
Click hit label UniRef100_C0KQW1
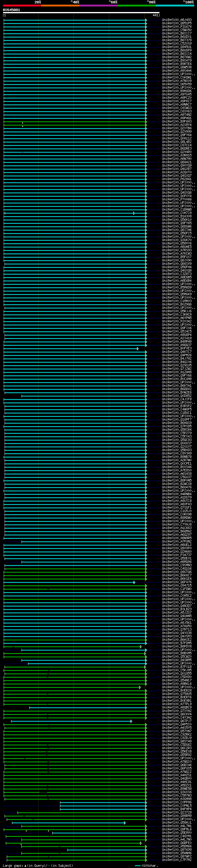pyautogui.click(x=177, y=77)
